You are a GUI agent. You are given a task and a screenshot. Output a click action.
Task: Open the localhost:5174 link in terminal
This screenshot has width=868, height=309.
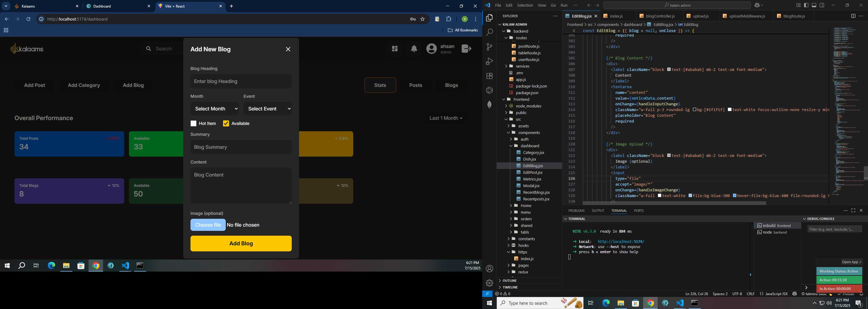[x=621, y=241]
